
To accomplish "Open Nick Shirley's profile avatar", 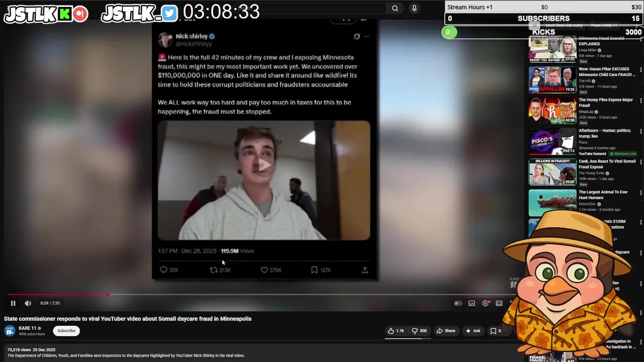I will [x=165, y=40].
